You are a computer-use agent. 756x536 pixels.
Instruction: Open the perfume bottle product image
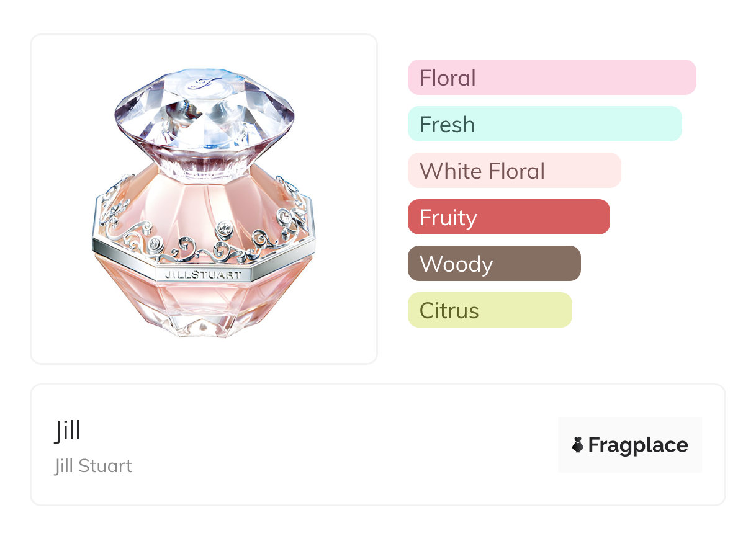tap(204, 199)
